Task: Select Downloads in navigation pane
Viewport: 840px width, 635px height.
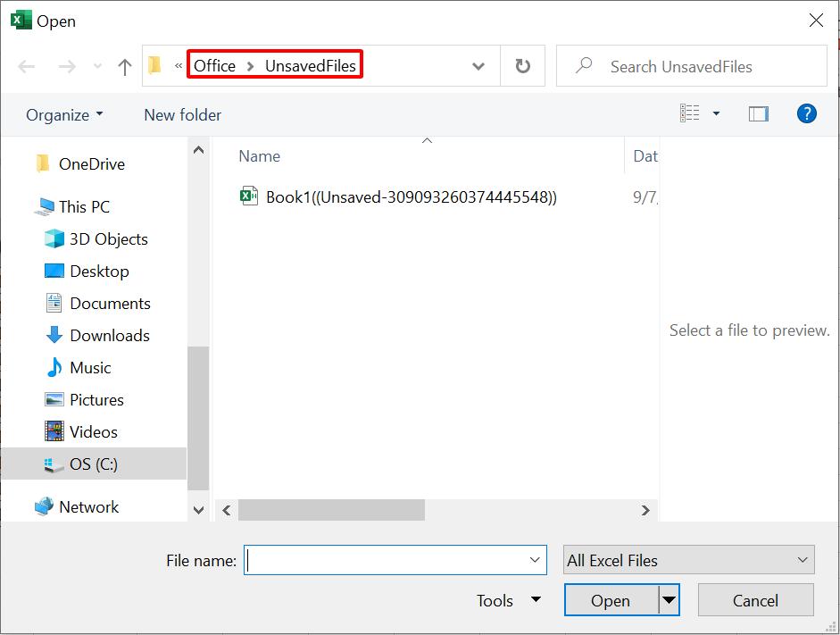Action: [109, 336]
